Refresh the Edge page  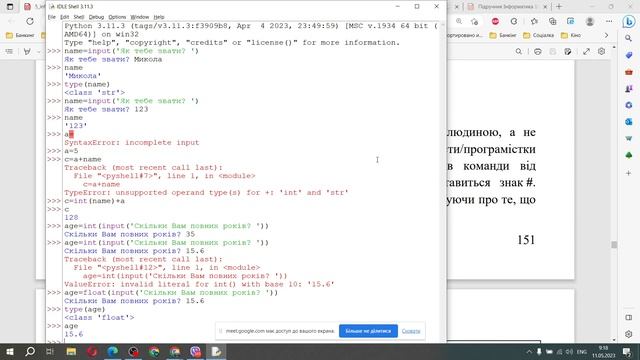(x=30, y=21)
